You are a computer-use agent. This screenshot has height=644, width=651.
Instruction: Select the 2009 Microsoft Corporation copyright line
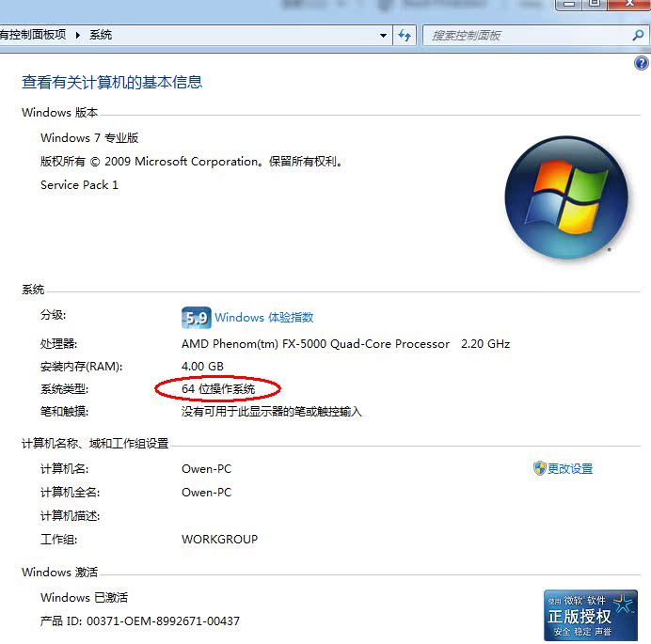[x=192, y=162]
